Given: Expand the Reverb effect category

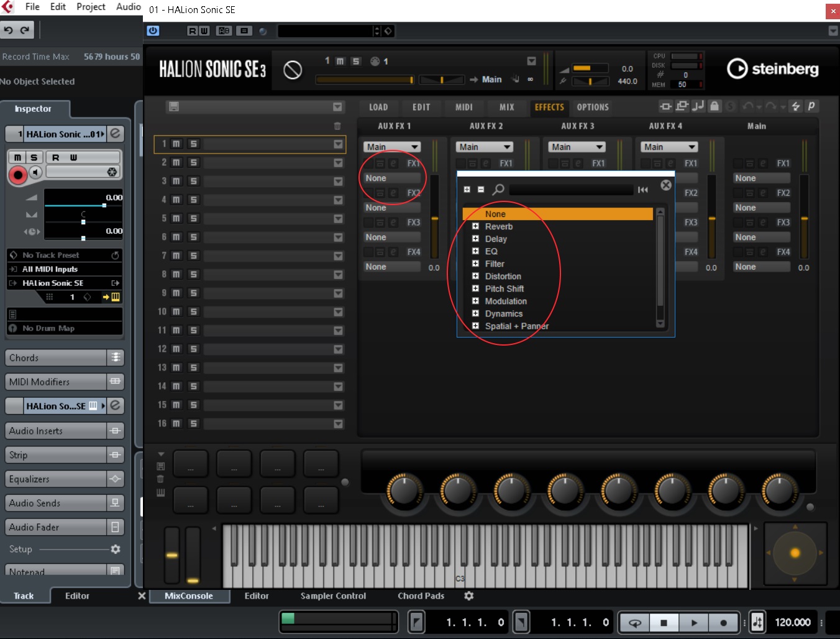Looking at the screenshot, I should pyautogui.click(x=475, y=226).
